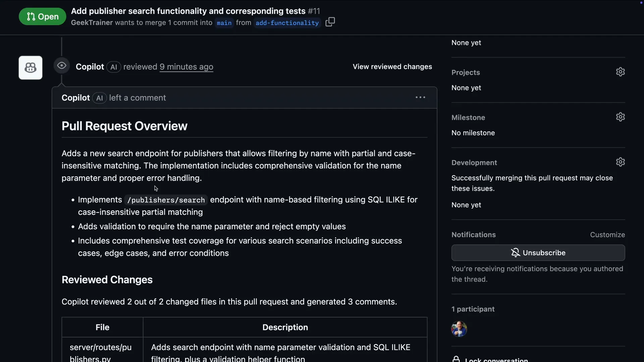Click the Copilot name in review header
The width and height of the screenshot is (644, 362).
[90, 67]
